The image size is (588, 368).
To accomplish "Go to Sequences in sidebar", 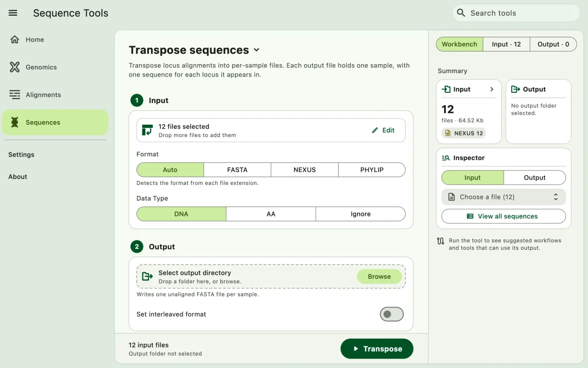I will [55, 122].
